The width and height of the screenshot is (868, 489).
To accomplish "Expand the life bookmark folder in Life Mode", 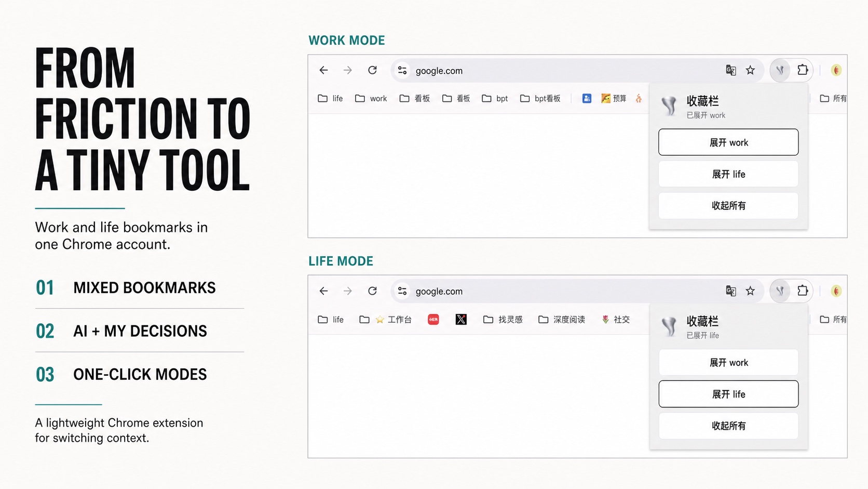I will 330,320.
